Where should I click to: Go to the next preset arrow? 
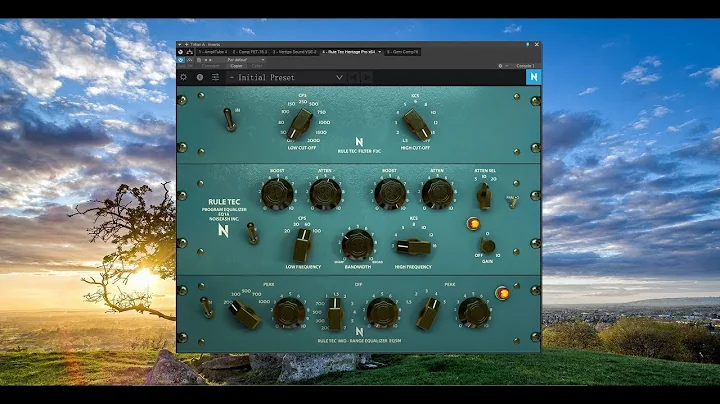coord(367,77)
